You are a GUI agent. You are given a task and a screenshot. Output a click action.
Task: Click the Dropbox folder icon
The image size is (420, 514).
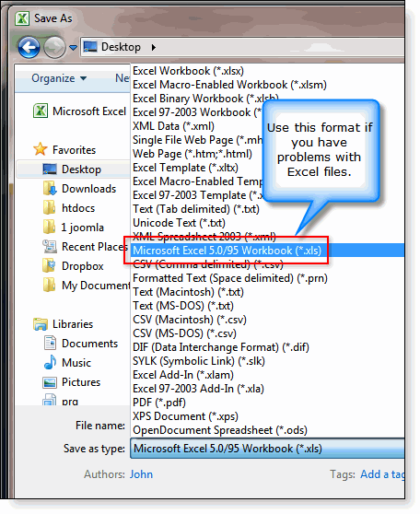point(49,266)
